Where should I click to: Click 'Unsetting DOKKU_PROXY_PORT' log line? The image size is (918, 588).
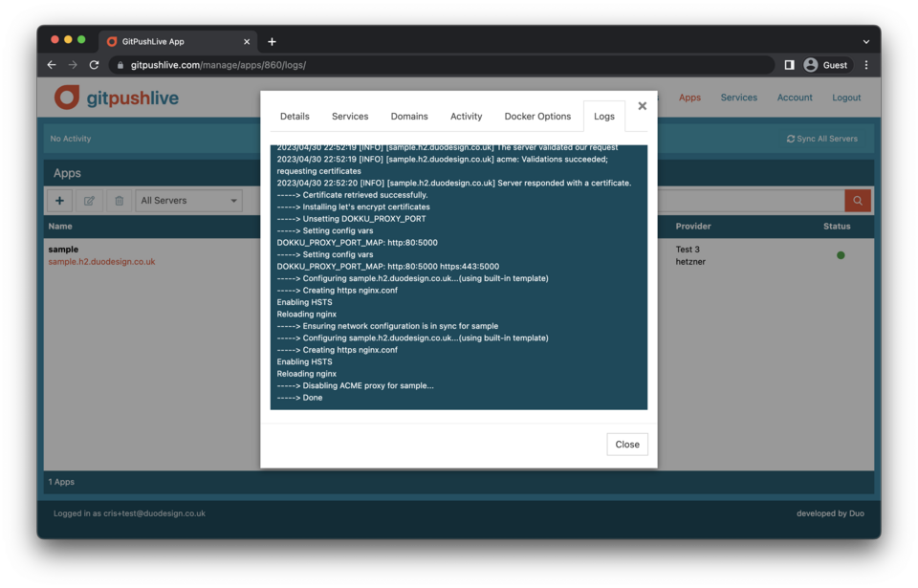pyautogui.click(x=351, y=219)
